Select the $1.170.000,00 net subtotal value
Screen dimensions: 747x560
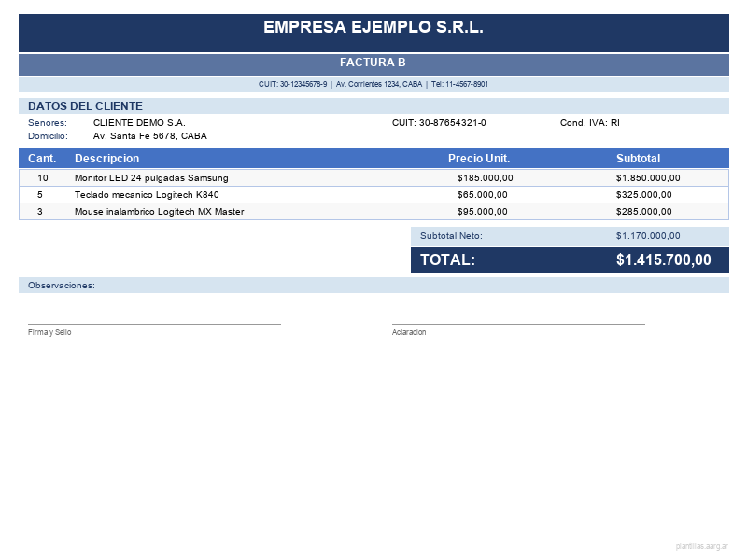(648, 236)
